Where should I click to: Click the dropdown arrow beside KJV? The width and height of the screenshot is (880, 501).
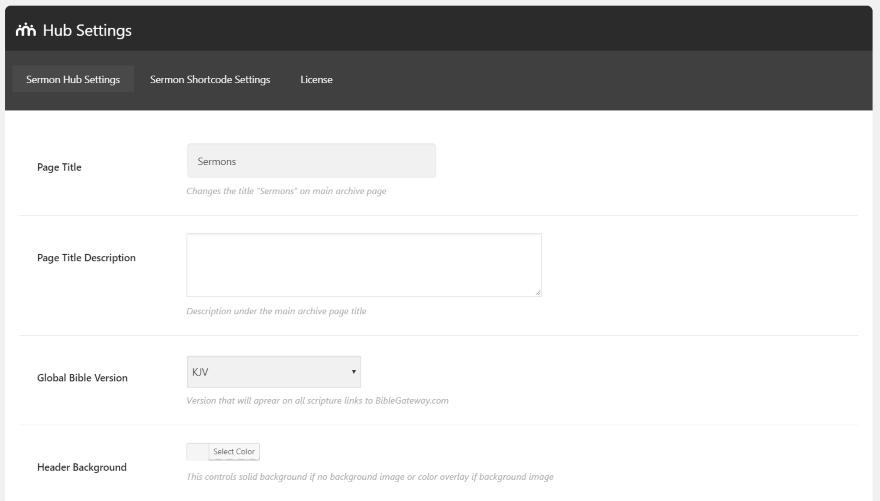coord(354,372)
